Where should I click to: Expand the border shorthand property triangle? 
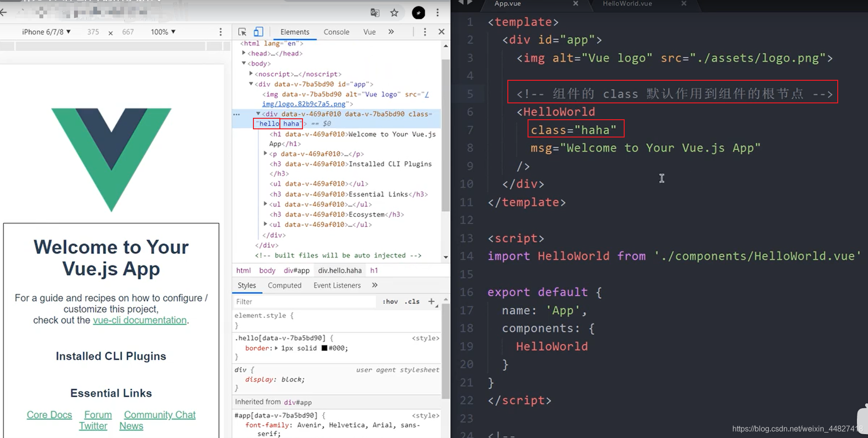click(x=277, y=348)
